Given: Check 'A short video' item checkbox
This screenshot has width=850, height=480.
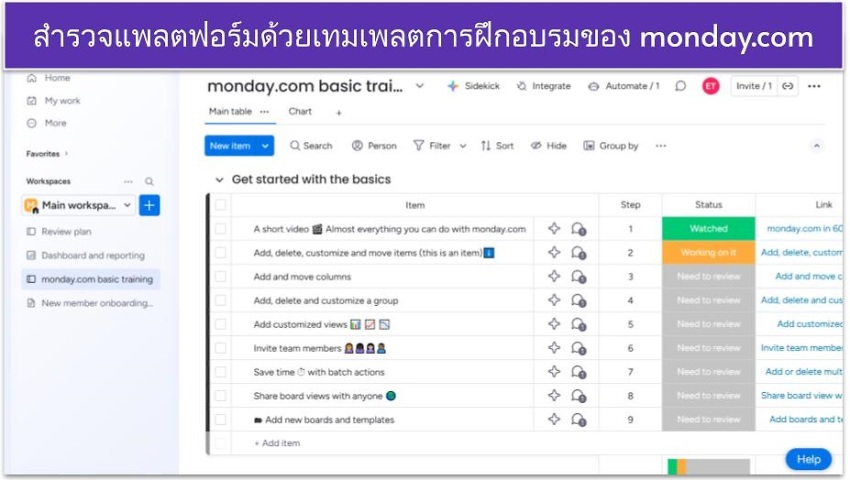Looking at the screenshot, I should point(220,229).
